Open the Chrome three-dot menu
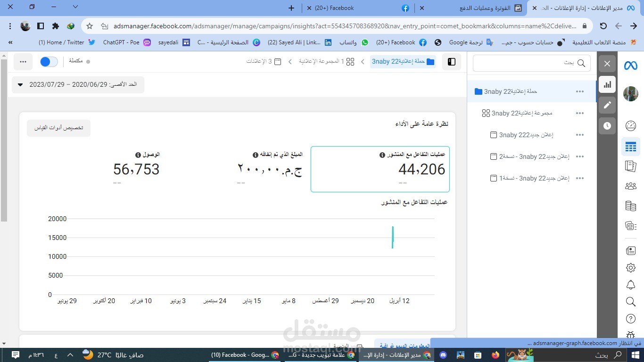The height and width of the screenshot is (362, 644). [10, 26]
